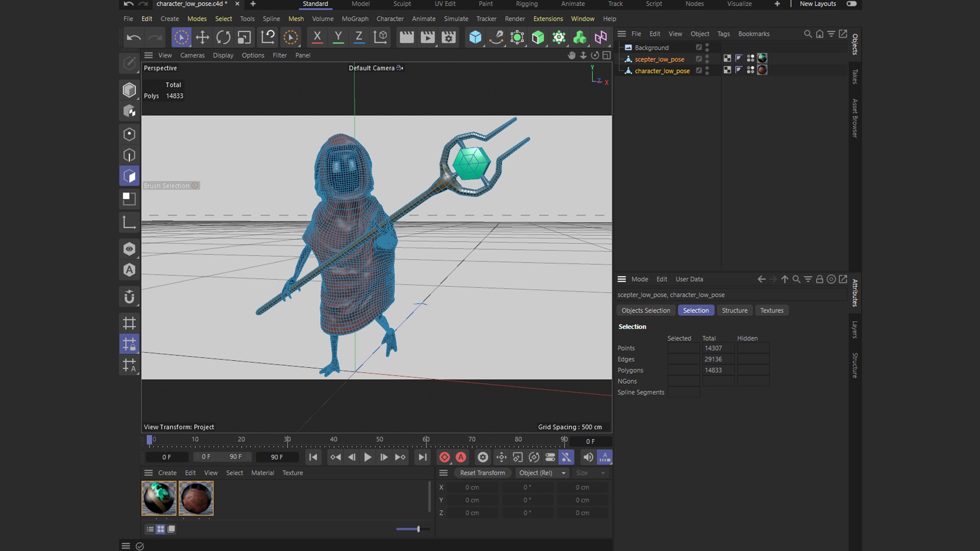Image resolution: width=980 pixels, height=551 pixels.
Task: Toggle visibility dots for scepter_low_pose
Action: 707,59
